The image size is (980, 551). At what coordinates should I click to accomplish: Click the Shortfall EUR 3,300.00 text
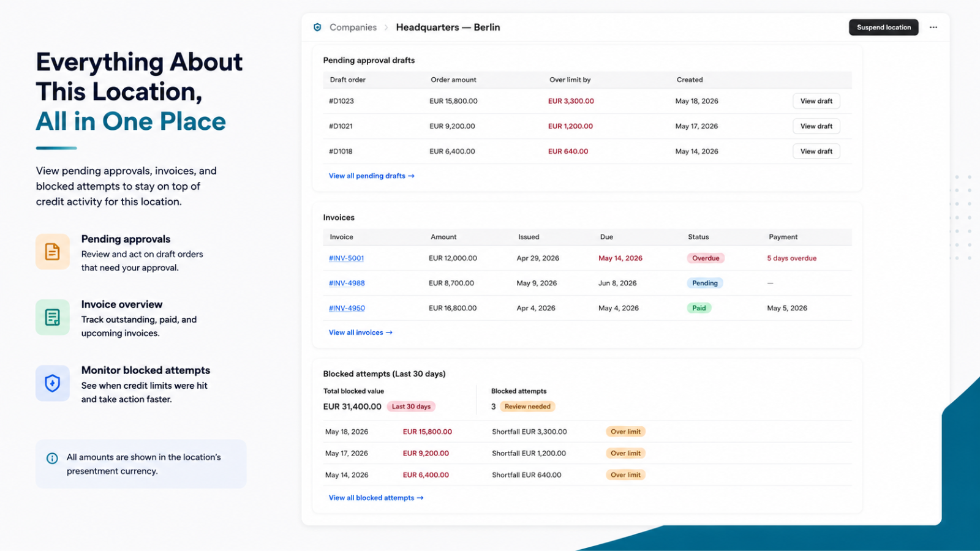tap(529, 432)
